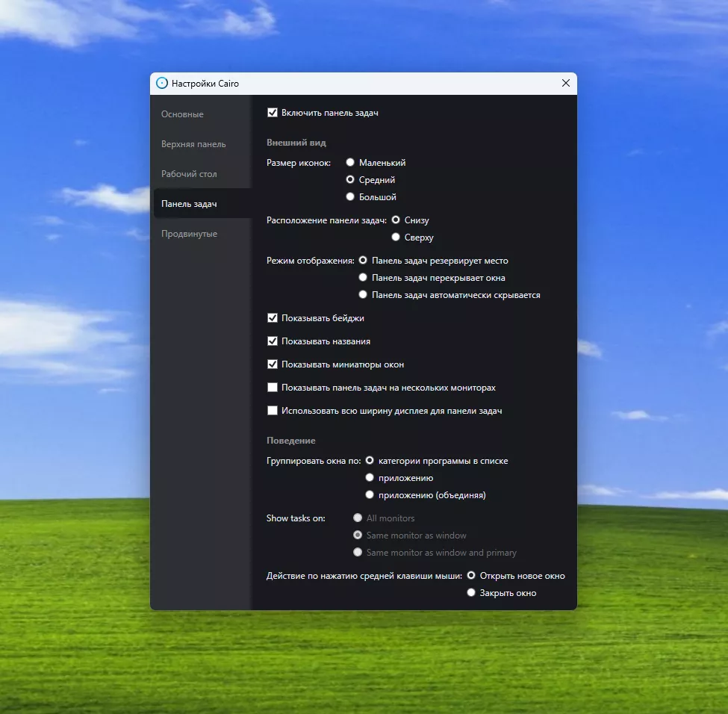The height and width of the screenshot is (714, 728).
Task: Set taskbar position to Сверху
Action: (x=396, y=238)
